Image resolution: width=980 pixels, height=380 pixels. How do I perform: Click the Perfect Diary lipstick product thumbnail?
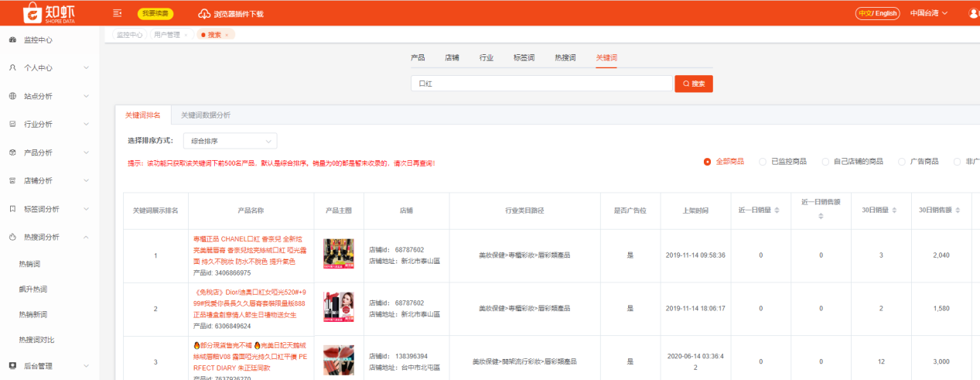pyautogui.click(x=339, y=360)
